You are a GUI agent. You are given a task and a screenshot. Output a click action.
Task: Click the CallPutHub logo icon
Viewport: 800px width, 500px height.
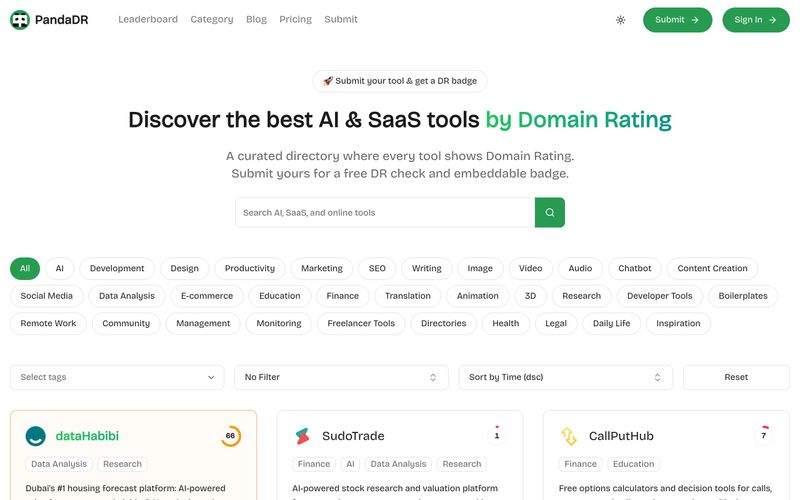coord(569,436)
